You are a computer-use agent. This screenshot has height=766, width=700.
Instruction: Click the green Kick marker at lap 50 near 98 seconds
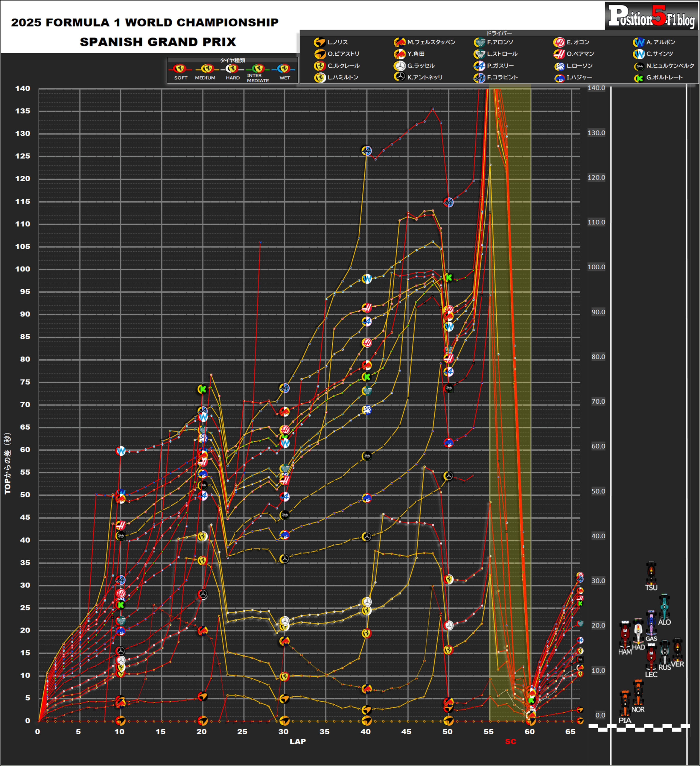[448, 278]
